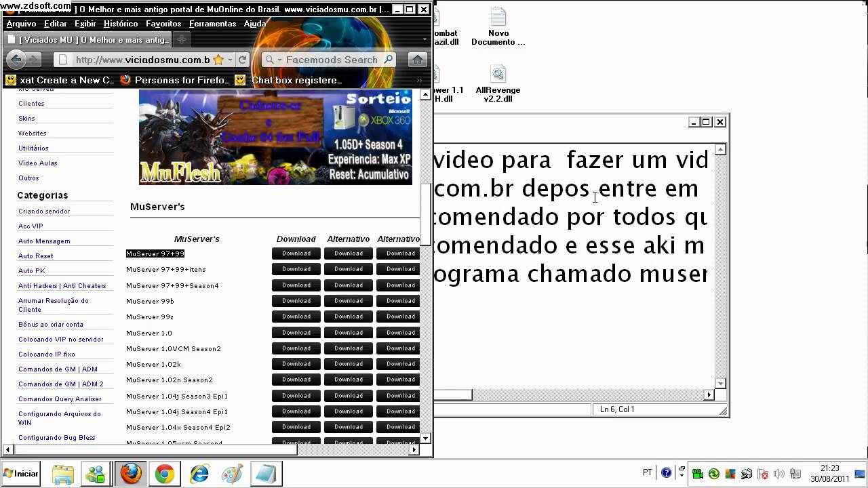Open Utilitários sidebar link
This screenshot has width=868, height=488.
click(33, 148)
